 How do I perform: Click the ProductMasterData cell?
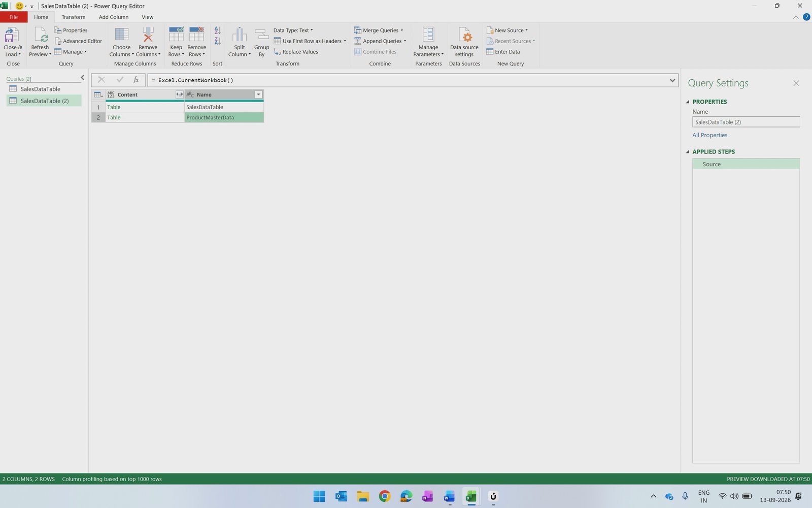click(224, 117)
